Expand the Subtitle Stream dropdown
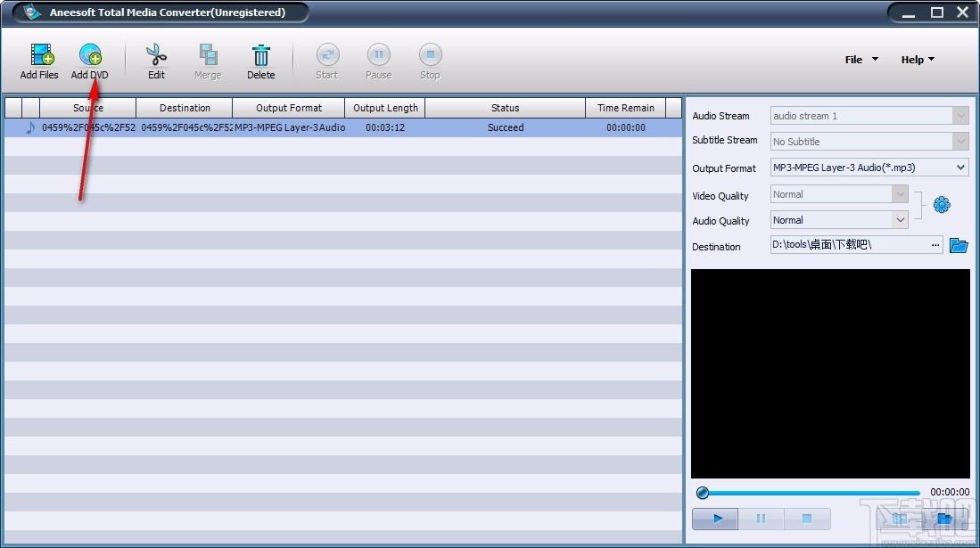The height and width of the screenshot is (548, 980). [960, 141]
